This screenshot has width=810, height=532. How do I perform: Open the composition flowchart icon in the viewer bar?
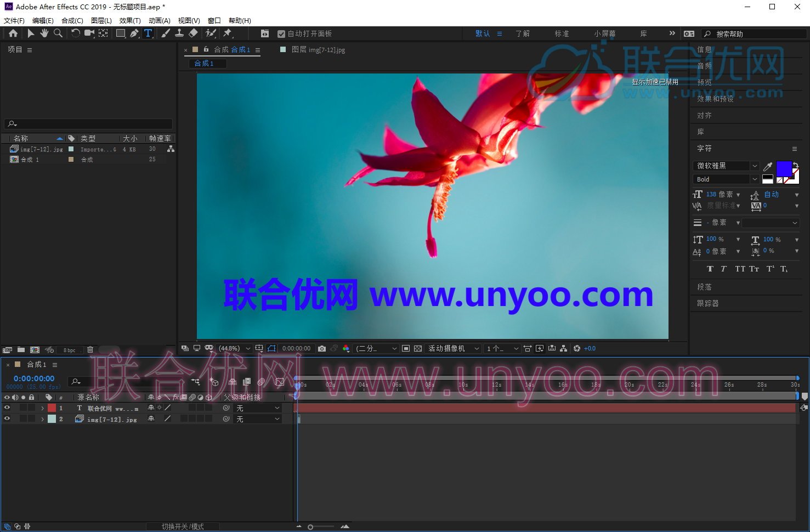coord(563,348)
